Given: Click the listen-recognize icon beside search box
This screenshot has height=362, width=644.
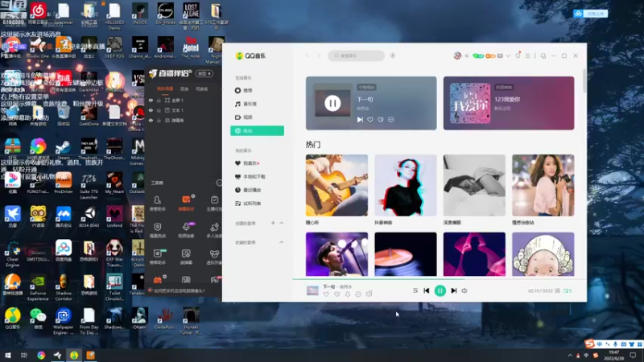Looking at the screenshot, I should 393,56.
